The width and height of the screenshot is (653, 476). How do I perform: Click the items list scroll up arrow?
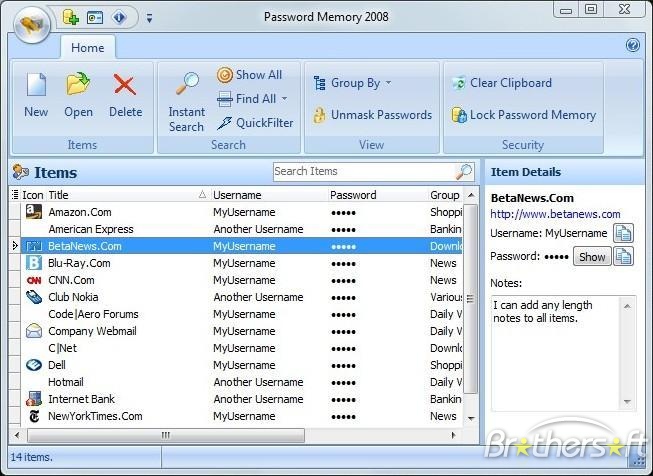[471, 195]
